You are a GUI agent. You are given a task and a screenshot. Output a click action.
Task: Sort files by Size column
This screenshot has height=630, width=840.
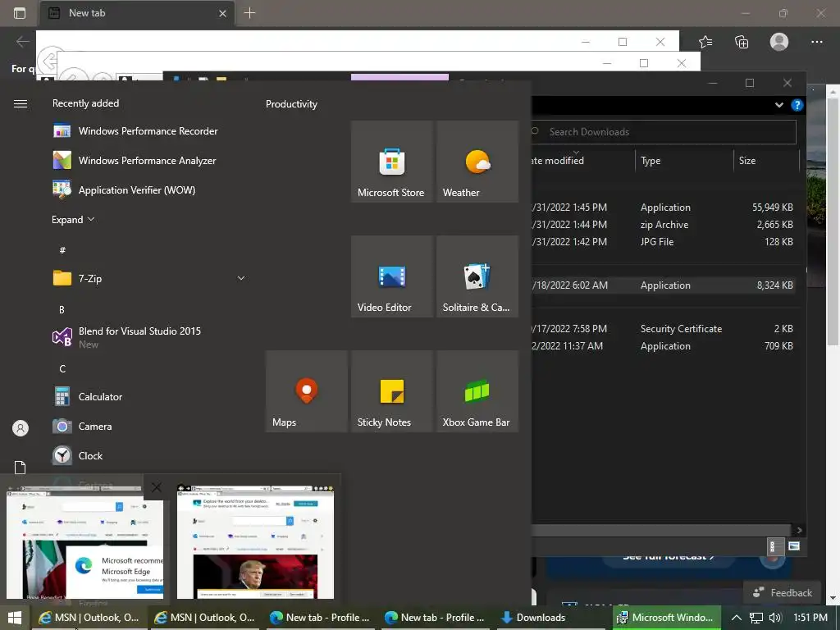coord(766,160)
